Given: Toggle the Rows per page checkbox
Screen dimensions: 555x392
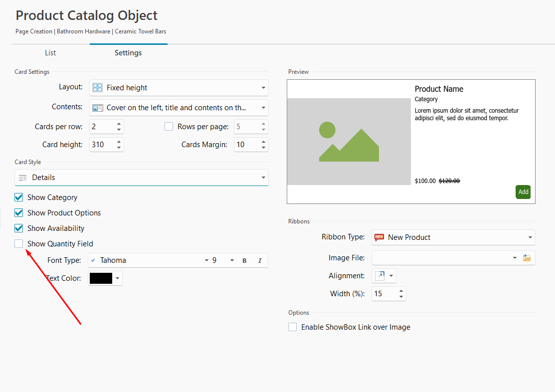Looking at the screenshot, I should click(x=169, y=127).
